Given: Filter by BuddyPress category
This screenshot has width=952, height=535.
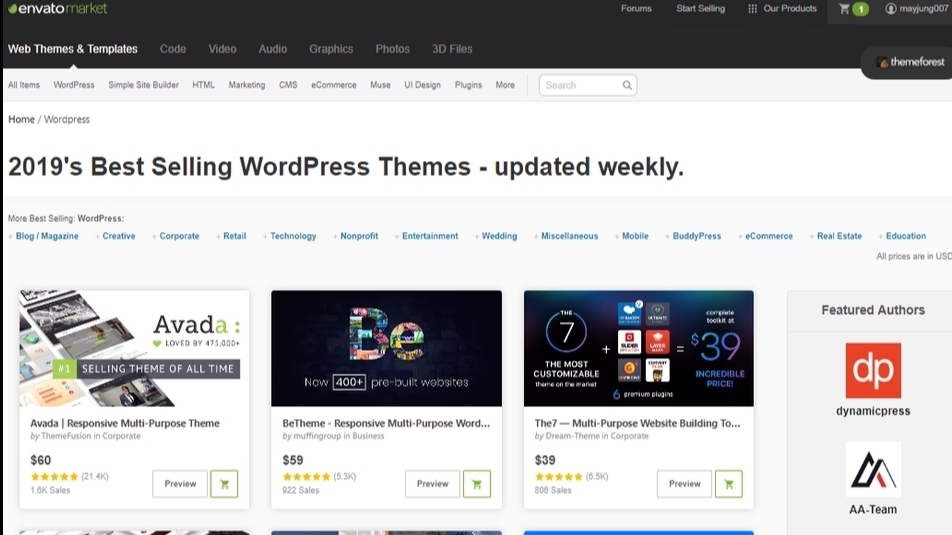Looking at the screenshot, I should (x=697, y=236).
